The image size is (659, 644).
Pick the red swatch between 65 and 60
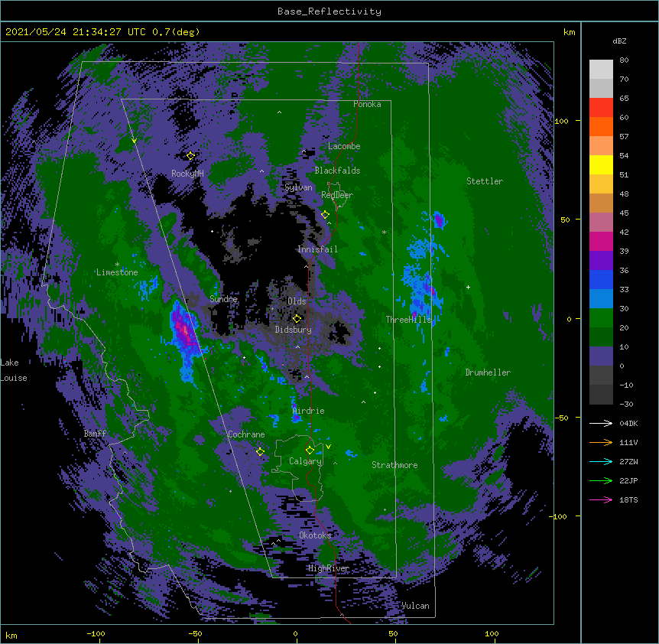tap(601, 108)
